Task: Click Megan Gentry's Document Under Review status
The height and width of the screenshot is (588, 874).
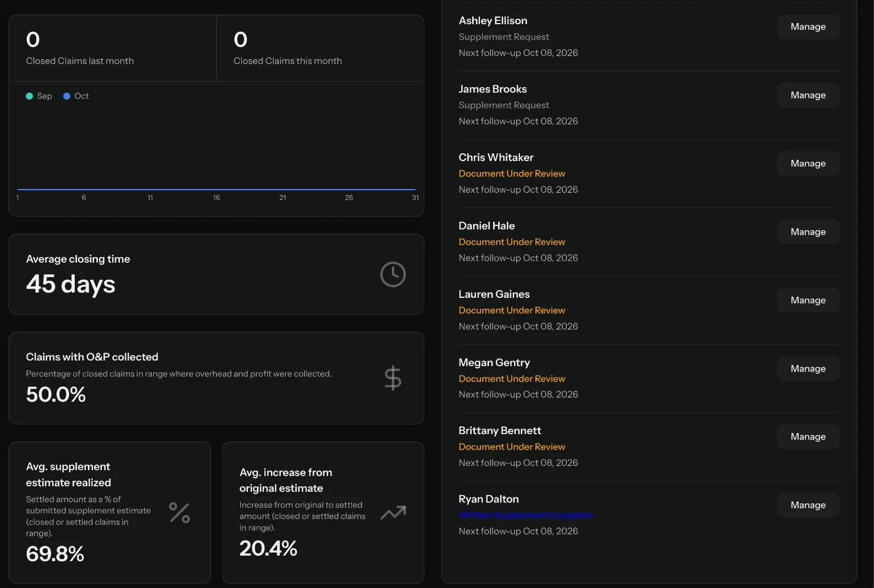Action: coord(512,379)
